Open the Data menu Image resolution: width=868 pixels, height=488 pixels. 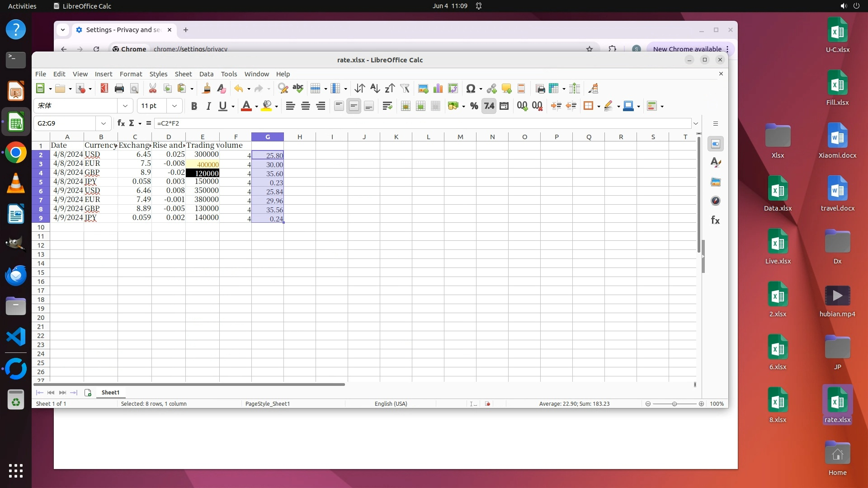[206, 74]
